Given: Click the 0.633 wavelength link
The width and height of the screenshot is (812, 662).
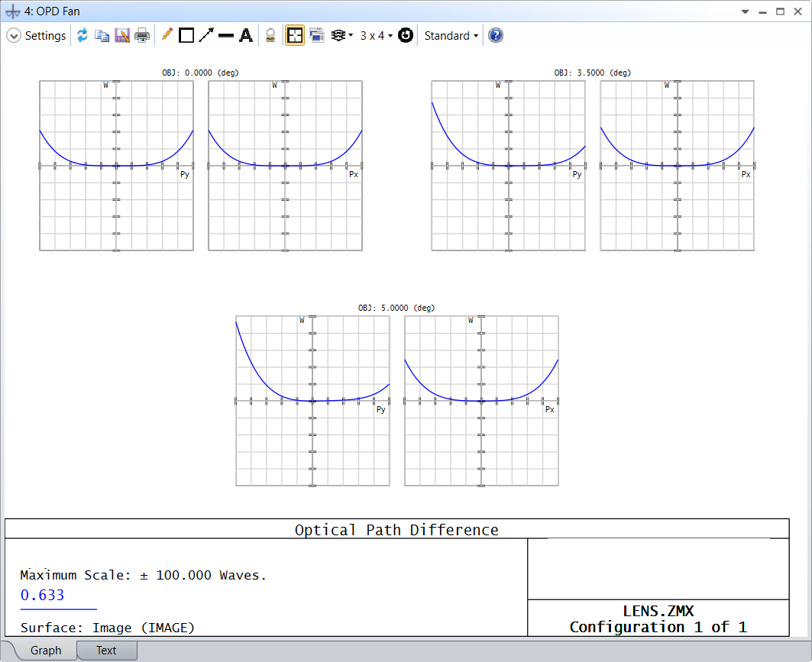Looking at the screenshot, I should (42, 595).
